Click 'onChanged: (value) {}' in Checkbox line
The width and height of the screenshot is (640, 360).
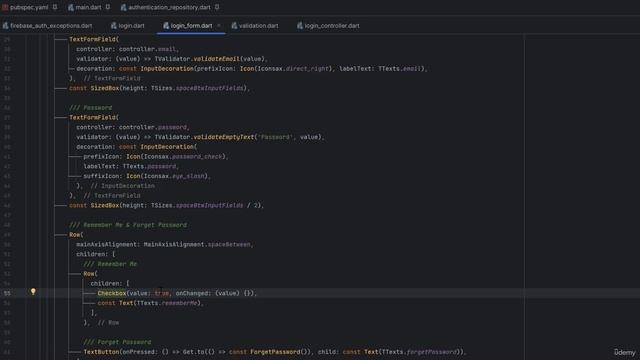(214, 293)
